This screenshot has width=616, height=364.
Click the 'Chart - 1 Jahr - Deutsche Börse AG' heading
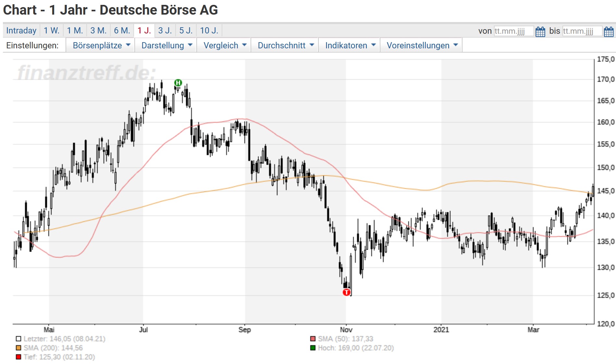(x=111, y=10)
